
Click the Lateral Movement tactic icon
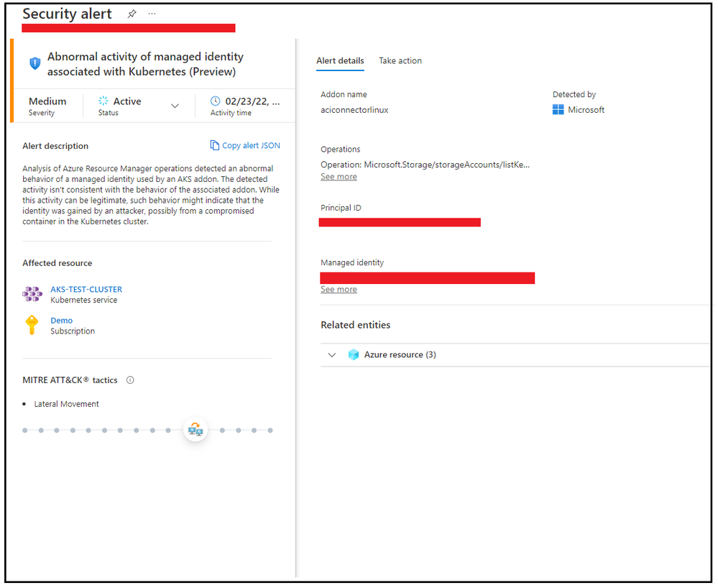pyautogui.click(x=195, y=430)
